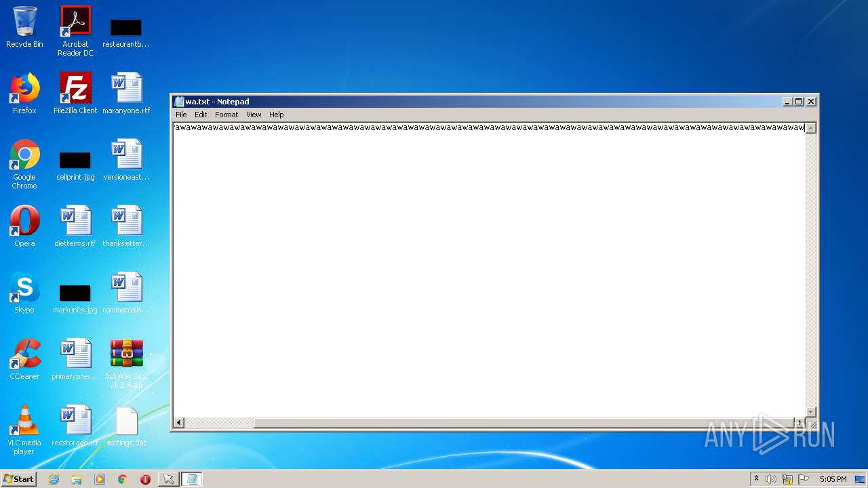868x488 pixels.
Task: Open Action Center flag icon
Action: coord(804,479)
